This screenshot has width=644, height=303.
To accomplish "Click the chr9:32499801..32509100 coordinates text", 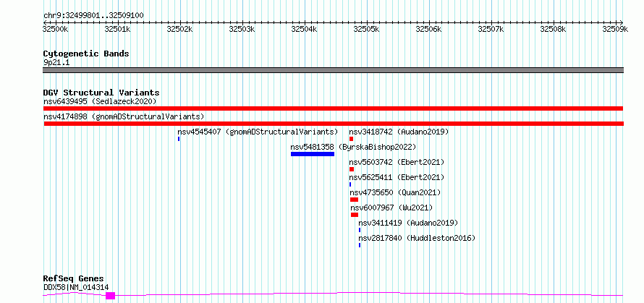I will (x=93, y=15).
